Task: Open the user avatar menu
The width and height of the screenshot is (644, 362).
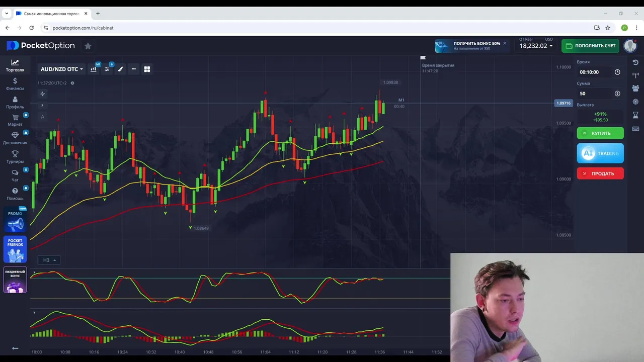Action: point(630,46)
